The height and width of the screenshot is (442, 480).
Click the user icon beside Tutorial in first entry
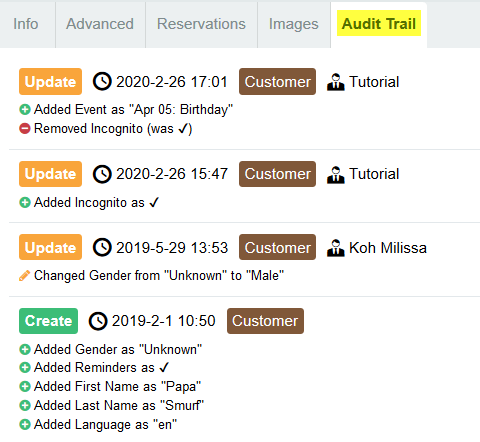[x=336, y=82]
